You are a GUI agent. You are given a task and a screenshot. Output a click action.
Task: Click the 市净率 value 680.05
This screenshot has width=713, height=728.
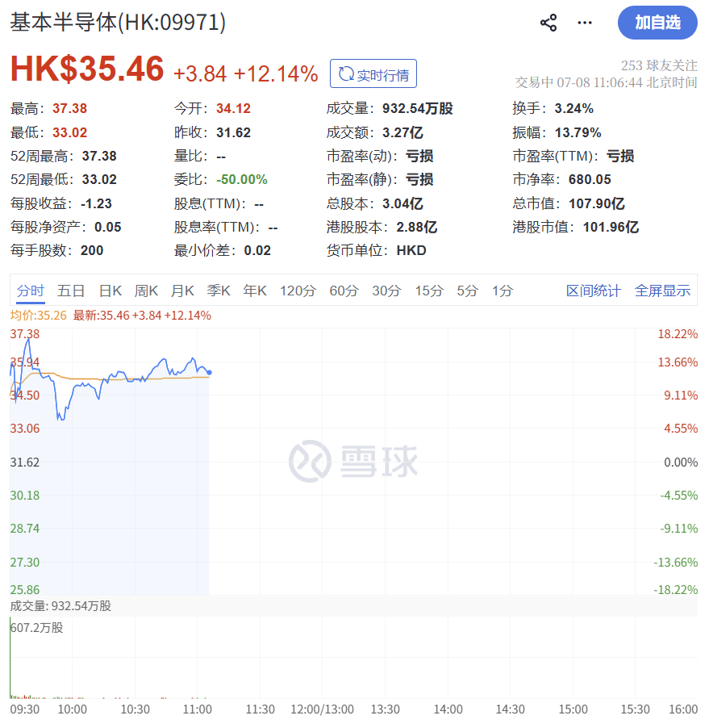(x=590, y=180)
